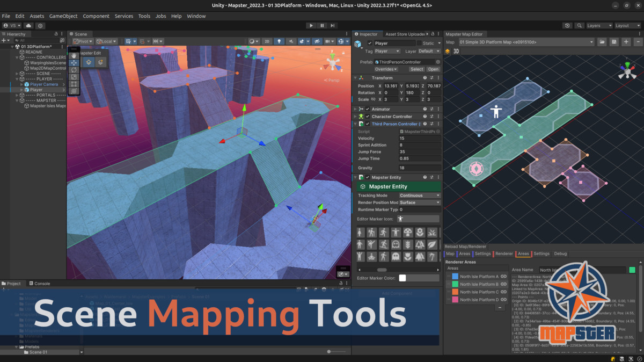Click the green area color swatch by Area Name
Viewport: 644px width, 362px height.
coord(632,270)
